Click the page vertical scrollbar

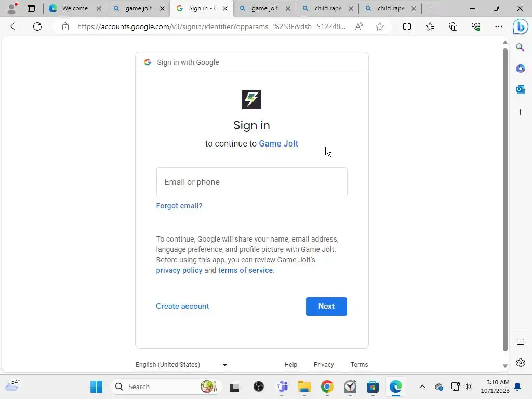[505, 199]
